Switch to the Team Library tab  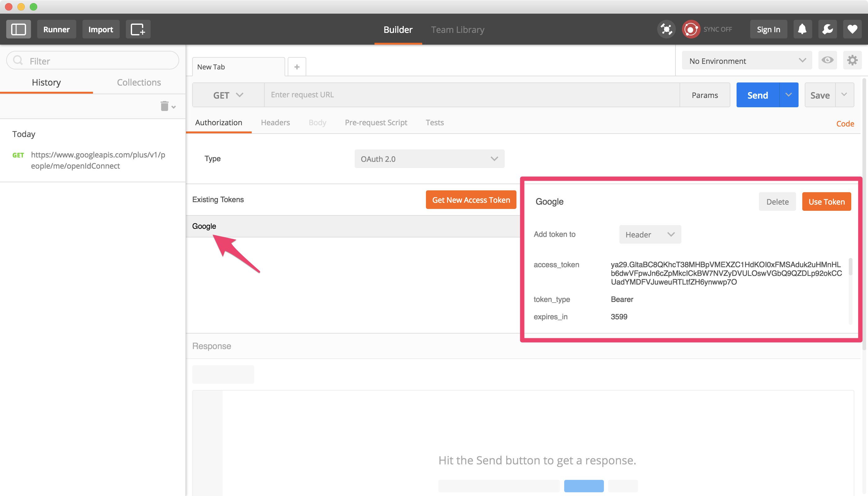[x=457, y=30]
